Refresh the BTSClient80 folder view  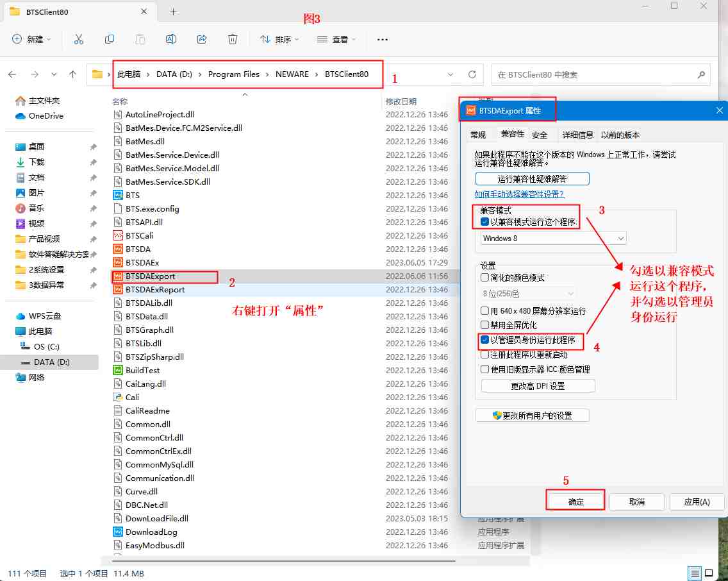click(472, 74)
